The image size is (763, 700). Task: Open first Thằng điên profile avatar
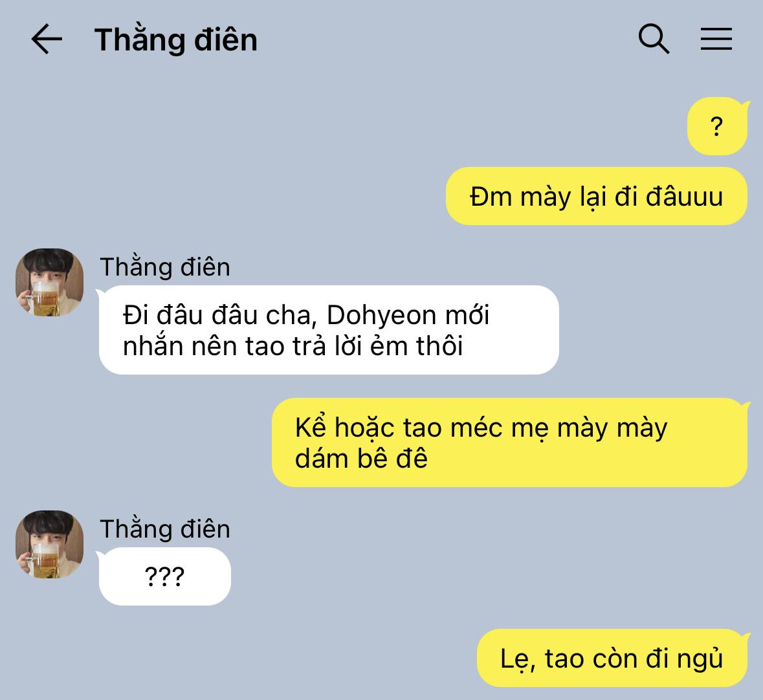point(50,282)
